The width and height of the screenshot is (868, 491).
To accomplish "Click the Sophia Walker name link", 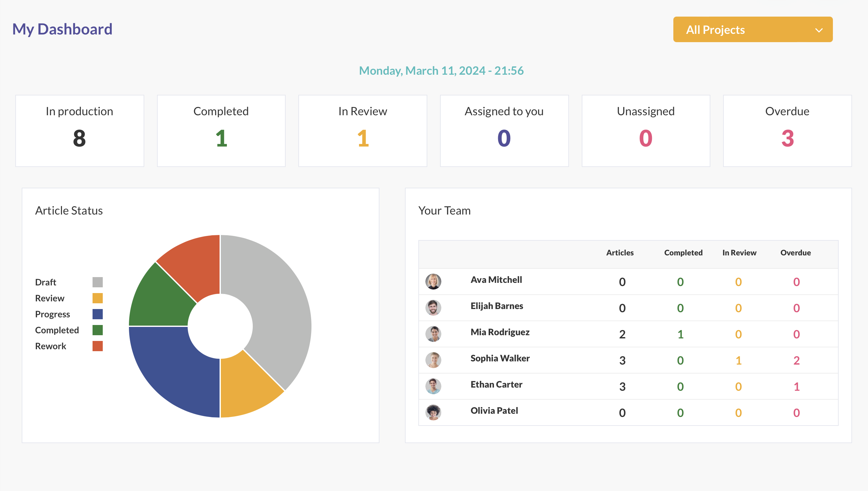I will click(x=500, y=358).
